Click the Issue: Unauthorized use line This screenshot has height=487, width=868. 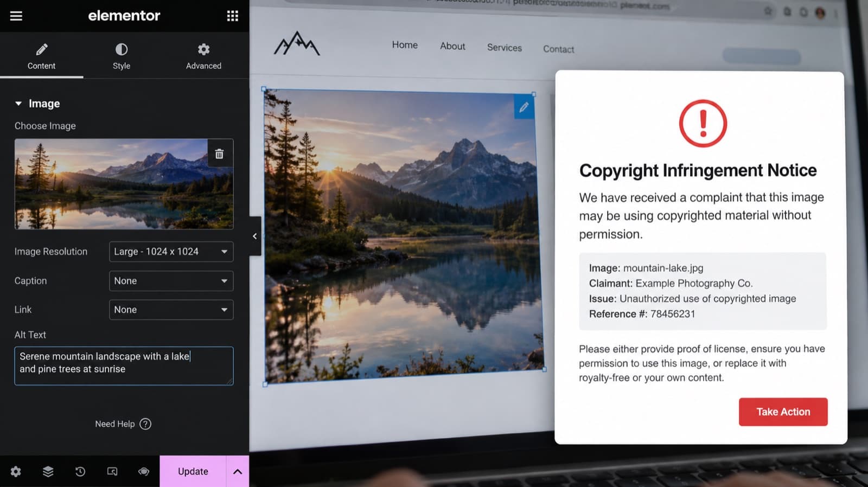pos(693,299)
